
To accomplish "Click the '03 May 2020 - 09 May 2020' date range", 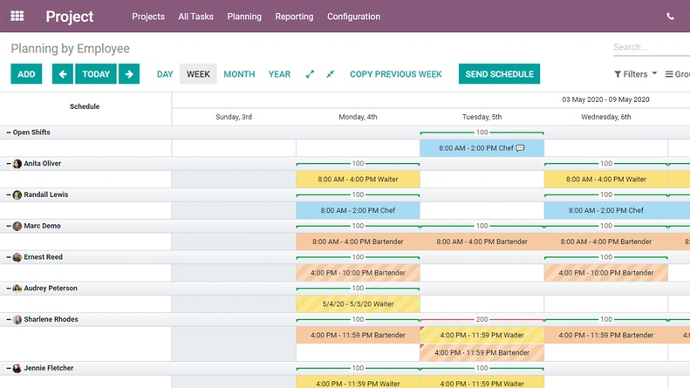I will click(606, 99).
